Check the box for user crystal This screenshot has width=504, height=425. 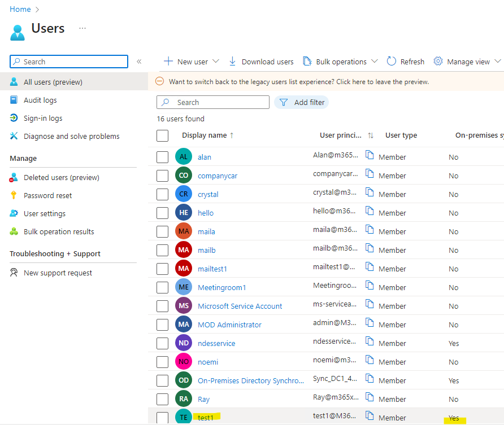pyautogui.click(x=162, y=195)
